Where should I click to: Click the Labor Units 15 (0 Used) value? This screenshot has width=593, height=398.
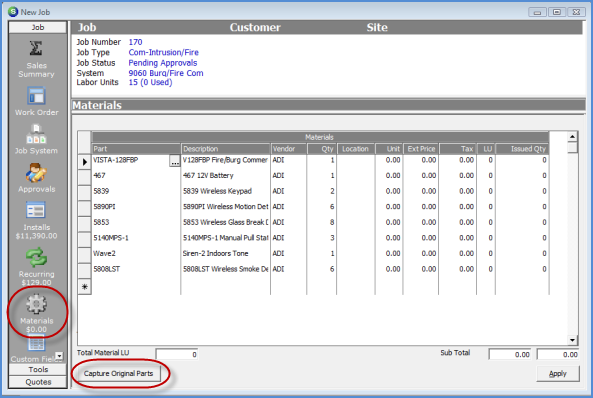[x=150, y=82]
